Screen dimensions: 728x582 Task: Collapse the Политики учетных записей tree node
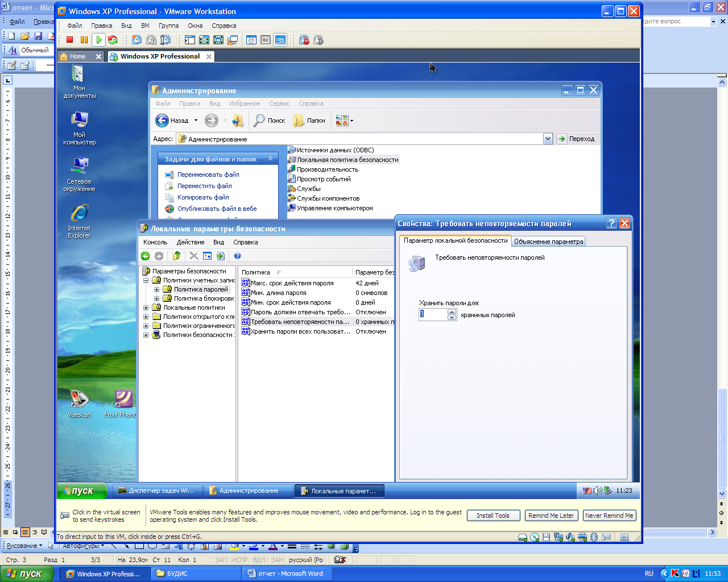click(x=146, y=280)
